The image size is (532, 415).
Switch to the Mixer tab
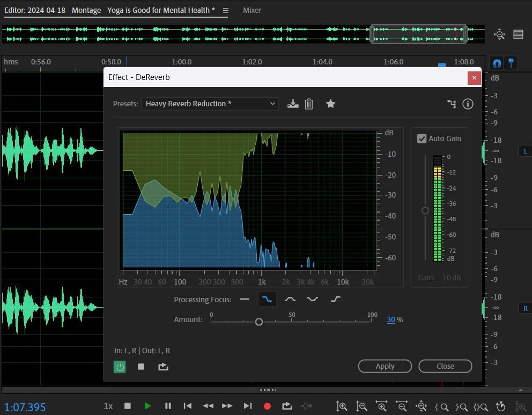click(x=252, y=10)
